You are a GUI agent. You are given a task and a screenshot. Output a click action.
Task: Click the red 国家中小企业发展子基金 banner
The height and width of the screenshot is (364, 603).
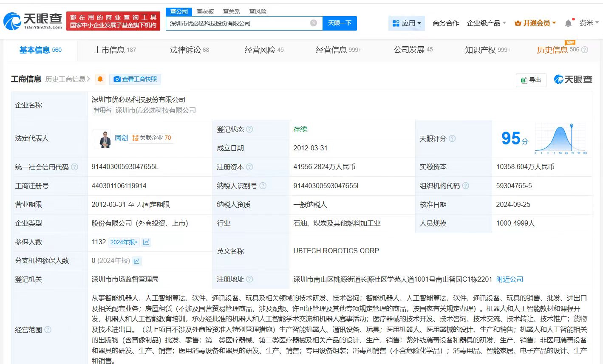coord(113,21)
